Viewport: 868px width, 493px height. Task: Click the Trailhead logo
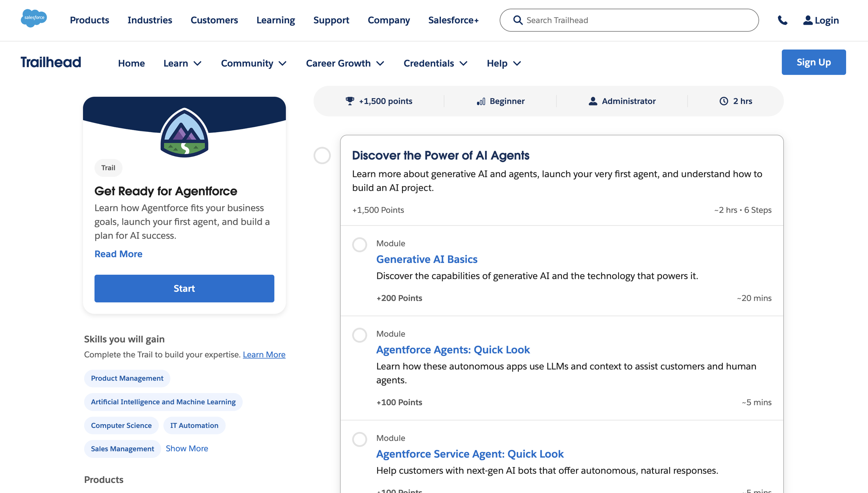point(51,62)
